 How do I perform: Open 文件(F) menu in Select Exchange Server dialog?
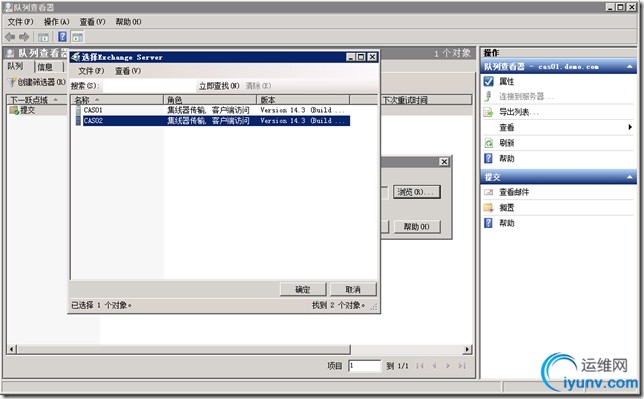coord(91,71)
